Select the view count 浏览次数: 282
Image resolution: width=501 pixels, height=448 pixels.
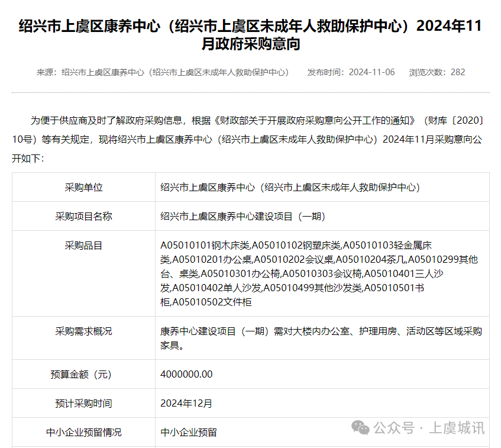point(437,72)
